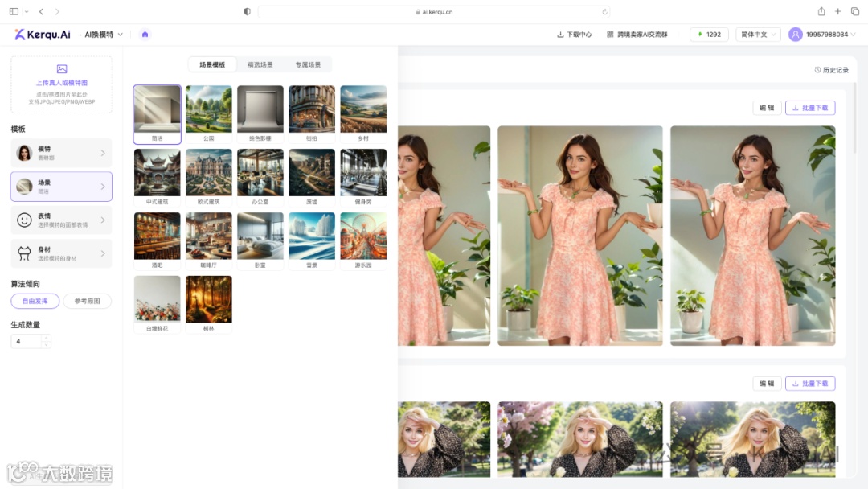Select the 废墟 scene template
The image size is (868, 489).
point(312,177)
